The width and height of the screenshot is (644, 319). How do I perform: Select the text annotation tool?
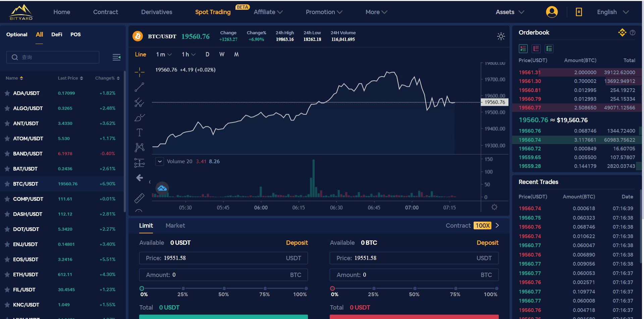140,132
